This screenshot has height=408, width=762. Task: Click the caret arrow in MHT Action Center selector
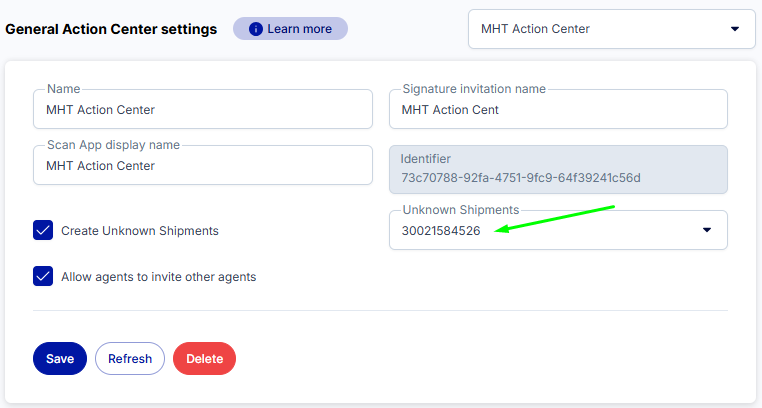[735, 29]
